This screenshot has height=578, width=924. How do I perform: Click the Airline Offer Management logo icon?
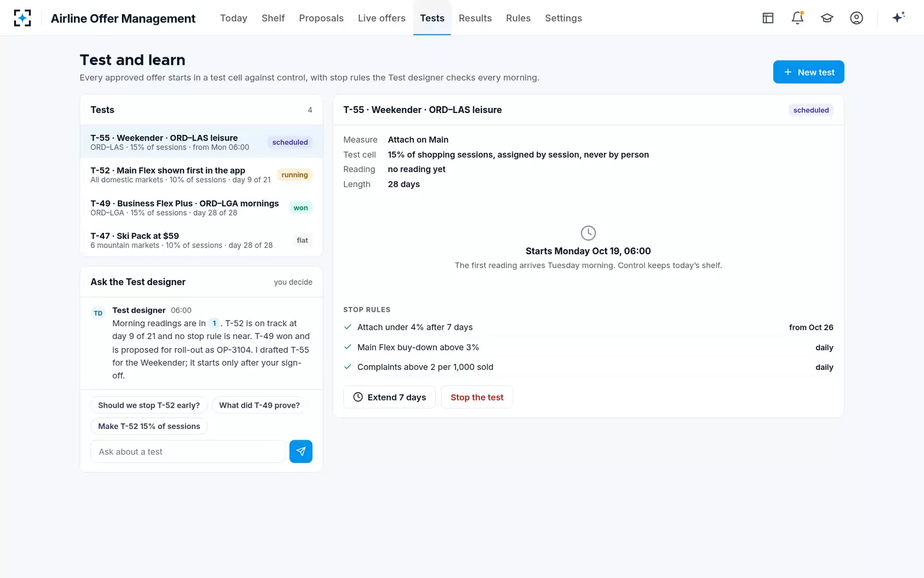[22, 18]
